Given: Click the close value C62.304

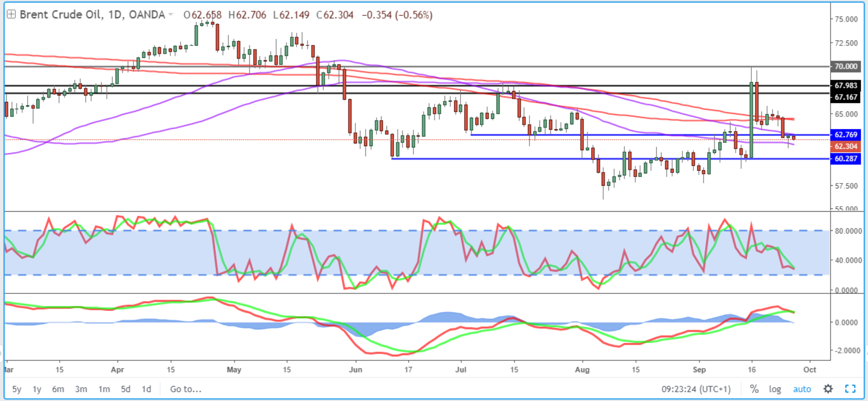Looking at the screenshot, I should (335, 15).
